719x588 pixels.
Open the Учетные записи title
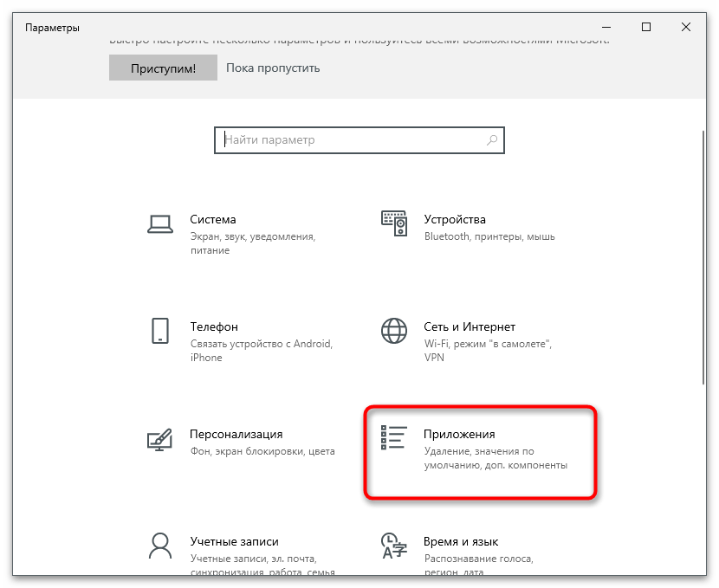[x=234, y=541]
